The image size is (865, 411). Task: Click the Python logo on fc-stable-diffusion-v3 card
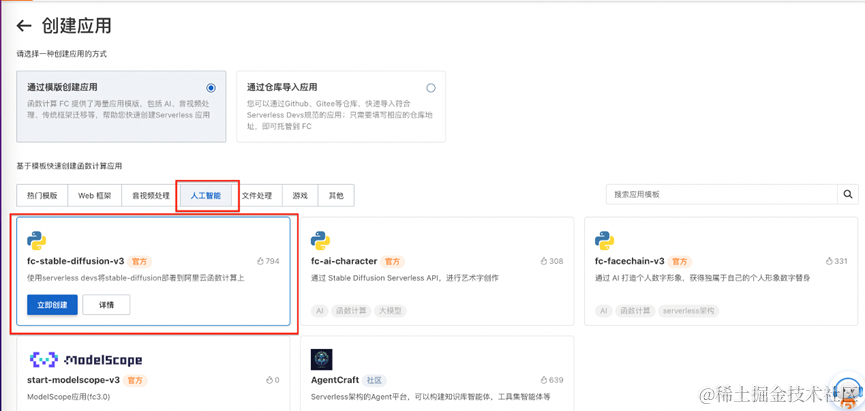coord(36,240)
